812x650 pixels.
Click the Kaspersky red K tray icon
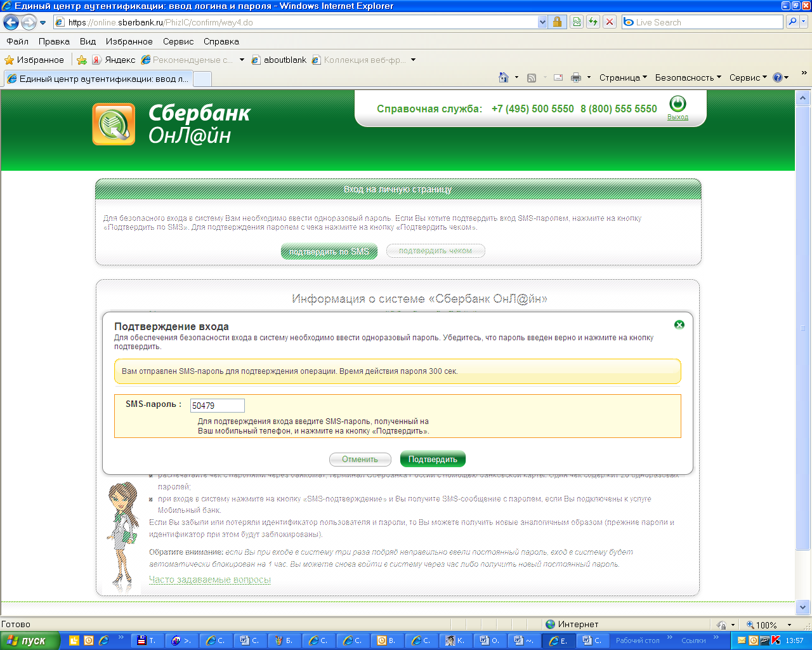(x=775, y=640)
